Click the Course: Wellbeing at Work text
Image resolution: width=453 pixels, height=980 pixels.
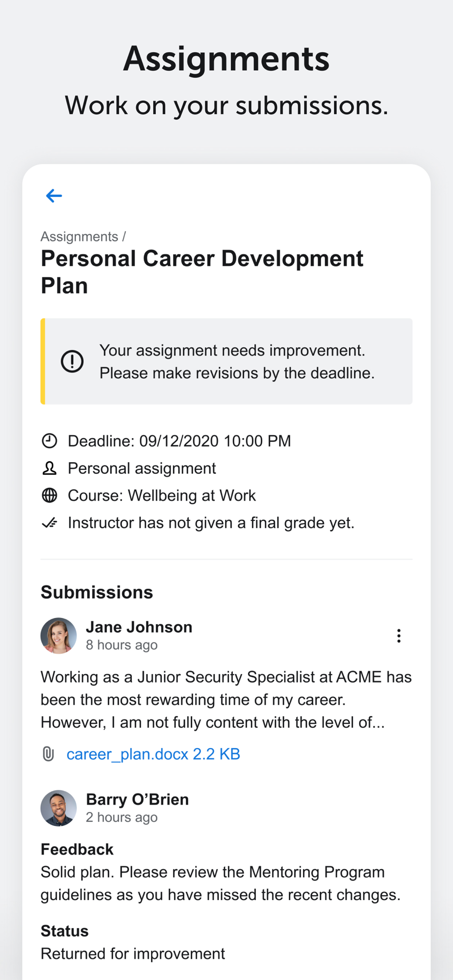click(x=162, y=495)
